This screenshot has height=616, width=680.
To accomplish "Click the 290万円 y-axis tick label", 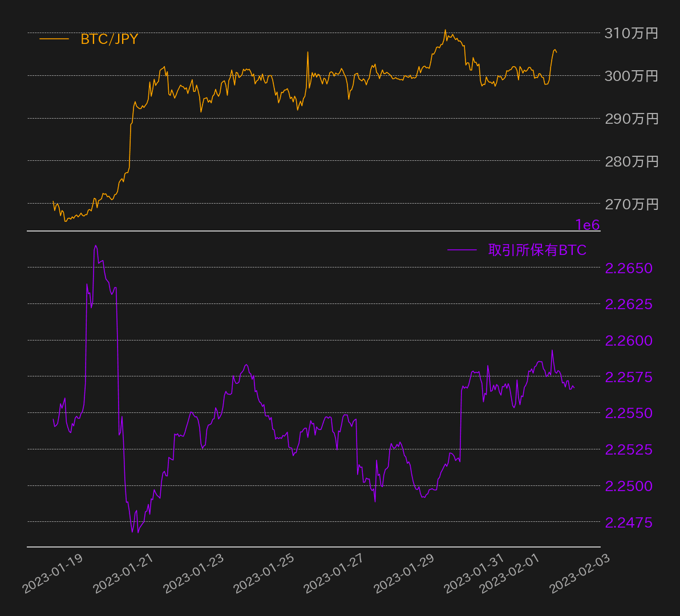I will coord(631,119).
